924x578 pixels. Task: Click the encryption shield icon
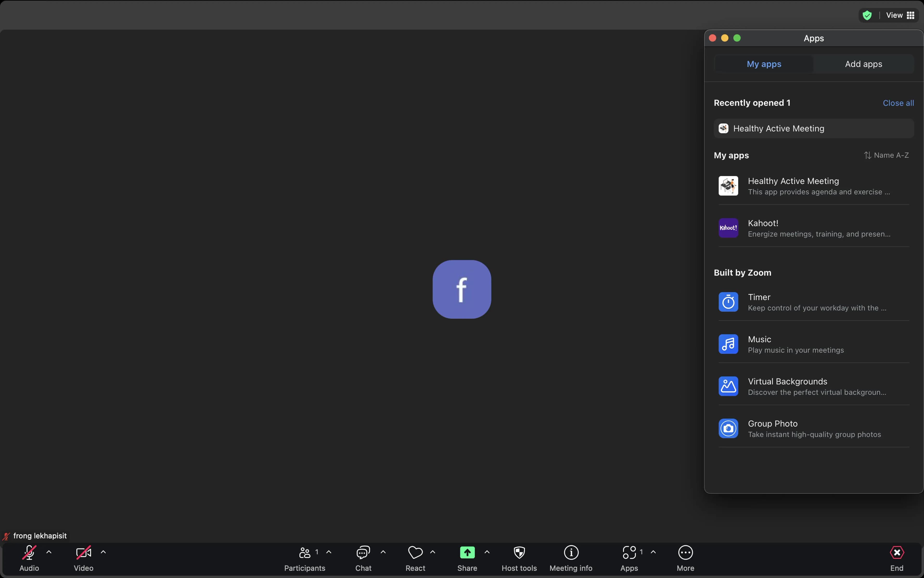[x=867, y=15]
